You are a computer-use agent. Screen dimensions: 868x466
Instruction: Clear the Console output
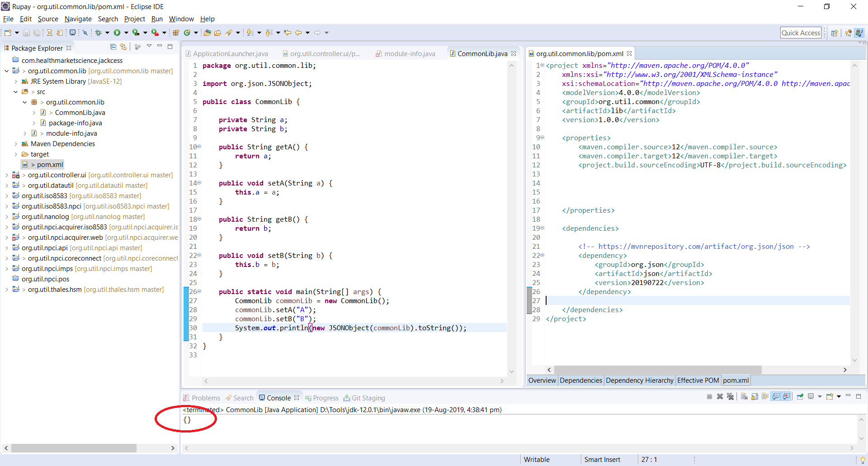click(x=744, y=397)
